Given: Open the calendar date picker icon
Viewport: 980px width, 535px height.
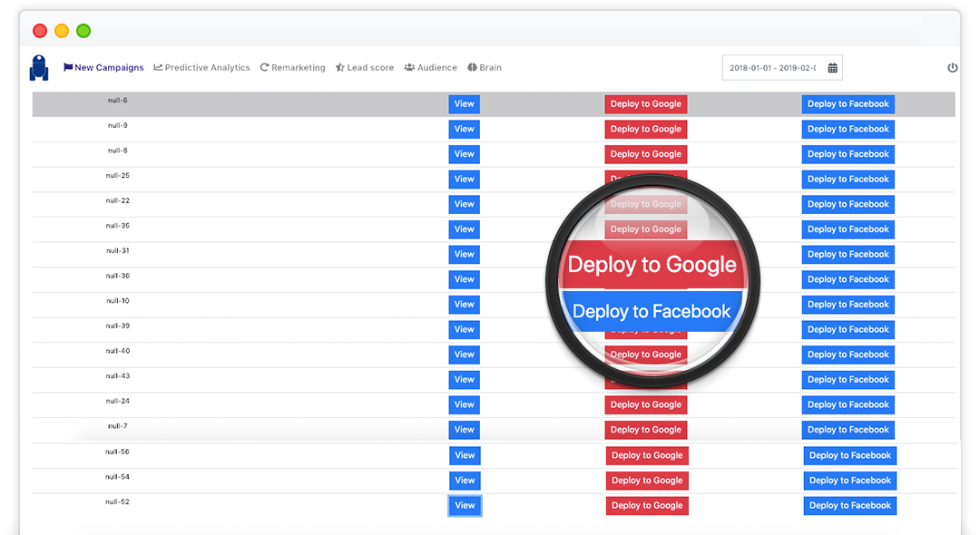Looking at the screenshot, I should pyautogui.click(x=832, y=68).
